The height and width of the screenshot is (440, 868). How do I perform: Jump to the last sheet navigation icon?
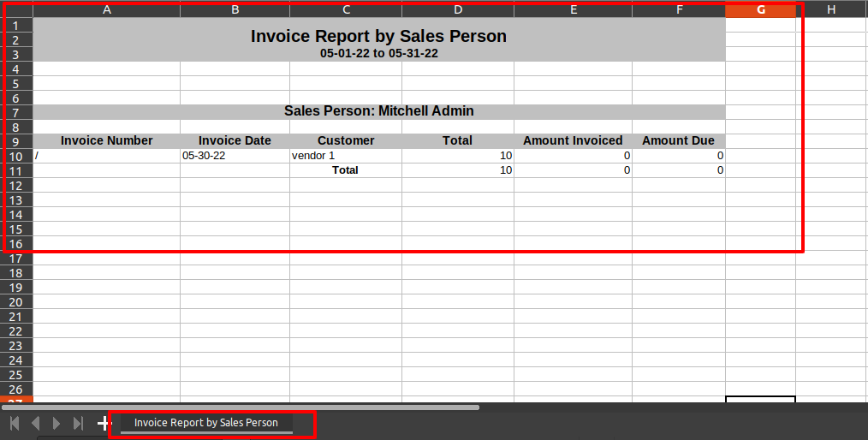click(x=78, y=424)
